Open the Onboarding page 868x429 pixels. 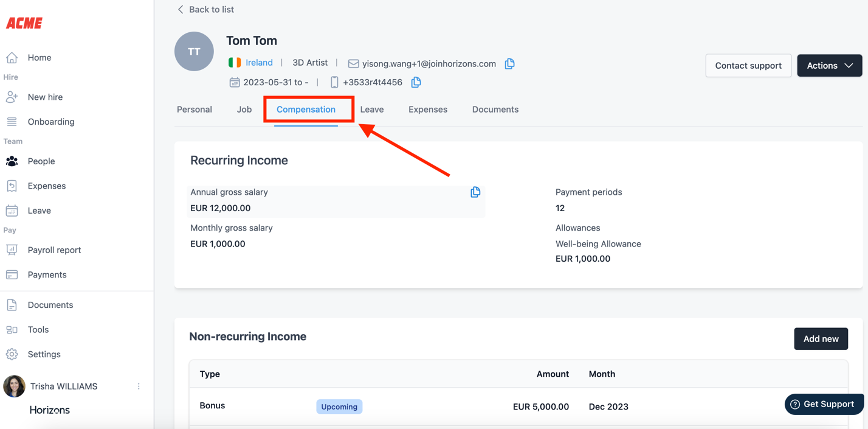point(50,122)
